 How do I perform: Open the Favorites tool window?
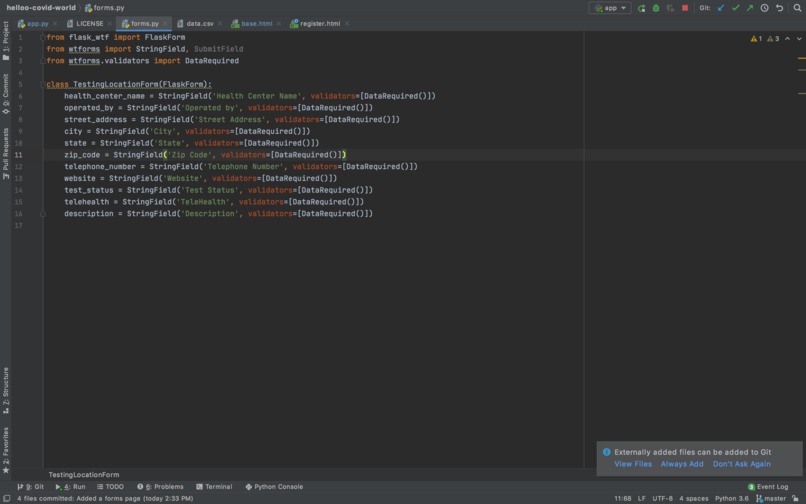(x=6, y=450)
